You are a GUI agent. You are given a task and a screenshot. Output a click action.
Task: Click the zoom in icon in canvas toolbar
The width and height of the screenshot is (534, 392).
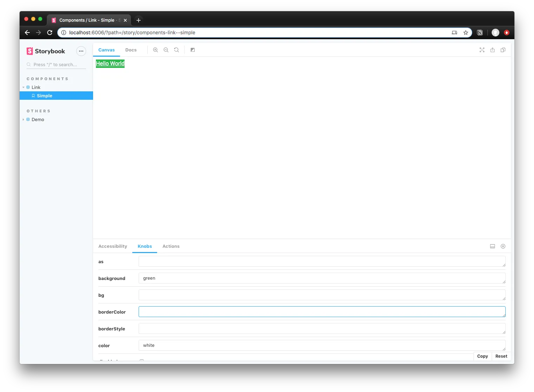tap(155, 50)
